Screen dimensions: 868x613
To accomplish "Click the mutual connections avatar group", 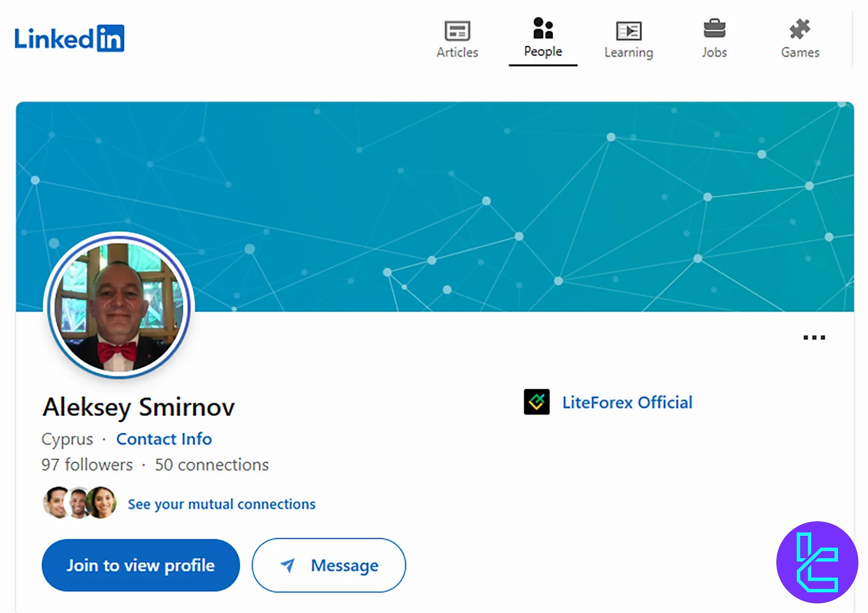I will (80, 503).
